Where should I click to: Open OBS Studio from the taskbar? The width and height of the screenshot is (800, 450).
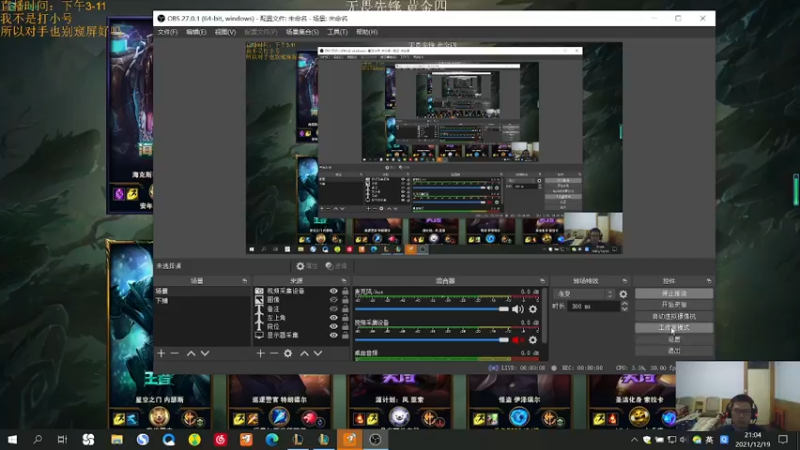click(x=375, y=439)
